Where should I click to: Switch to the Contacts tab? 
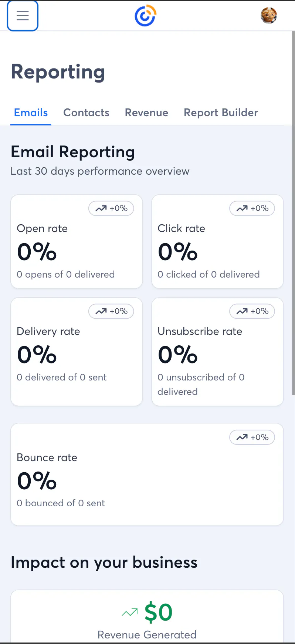pyautogui.click(x=86, y=113)
